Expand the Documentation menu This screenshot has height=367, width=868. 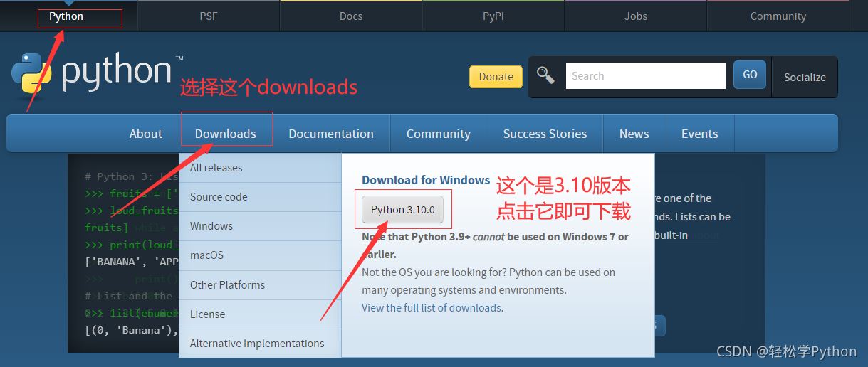[331, 134]
